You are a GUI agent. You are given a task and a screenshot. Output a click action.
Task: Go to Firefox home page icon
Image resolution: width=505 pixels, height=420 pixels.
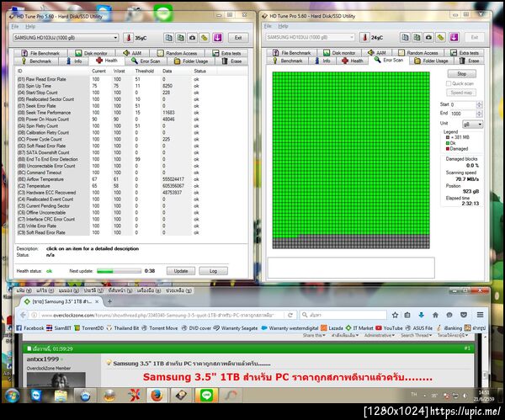point(435,315)
